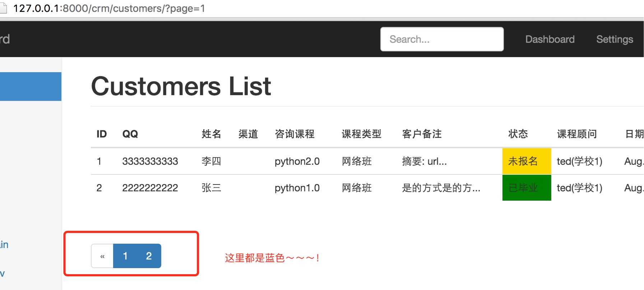This screenshot has width=644, height=290.
Task: Click the name 张三
Action: coord(211,188)
